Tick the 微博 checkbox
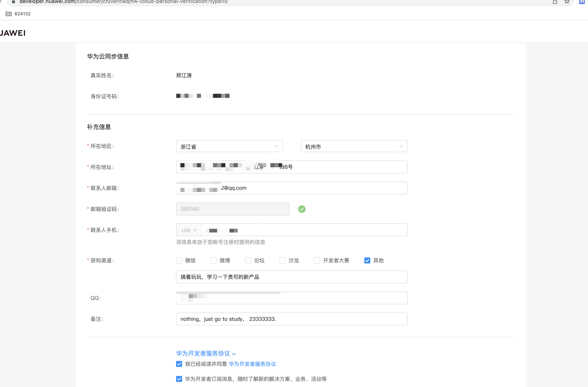 coord(213,260)
